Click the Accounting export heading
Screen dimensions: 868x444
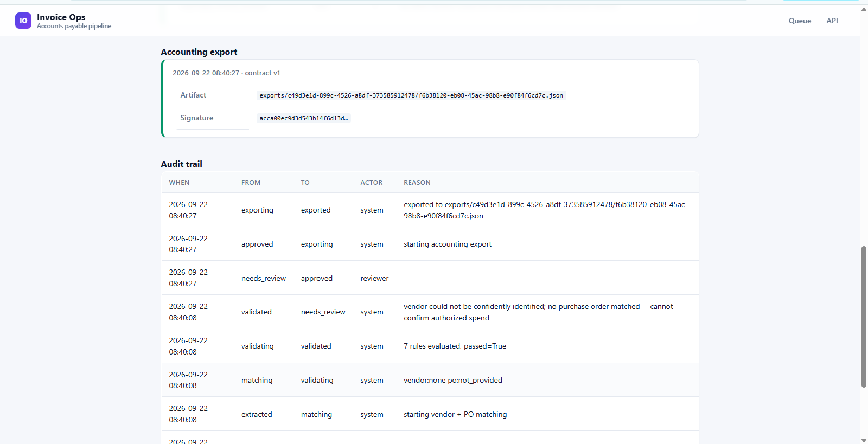click(x=199, y=52)
